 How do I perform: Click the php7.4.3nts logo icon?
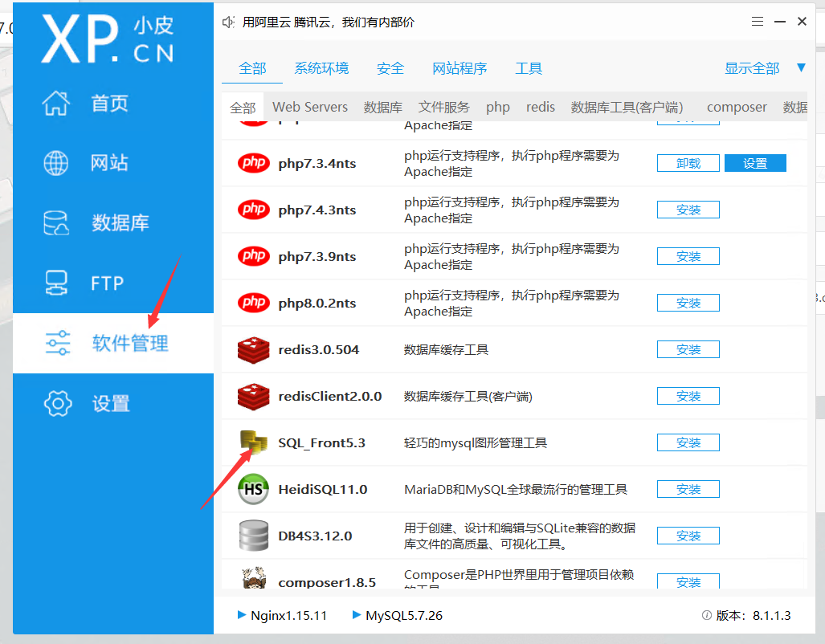pos(254,210)
